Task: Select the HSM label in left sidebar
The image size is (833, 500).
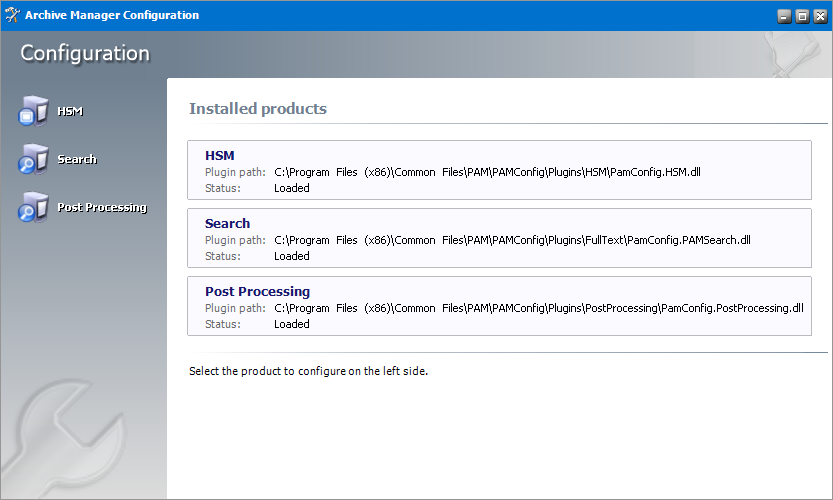Action: tap(70, 111)
